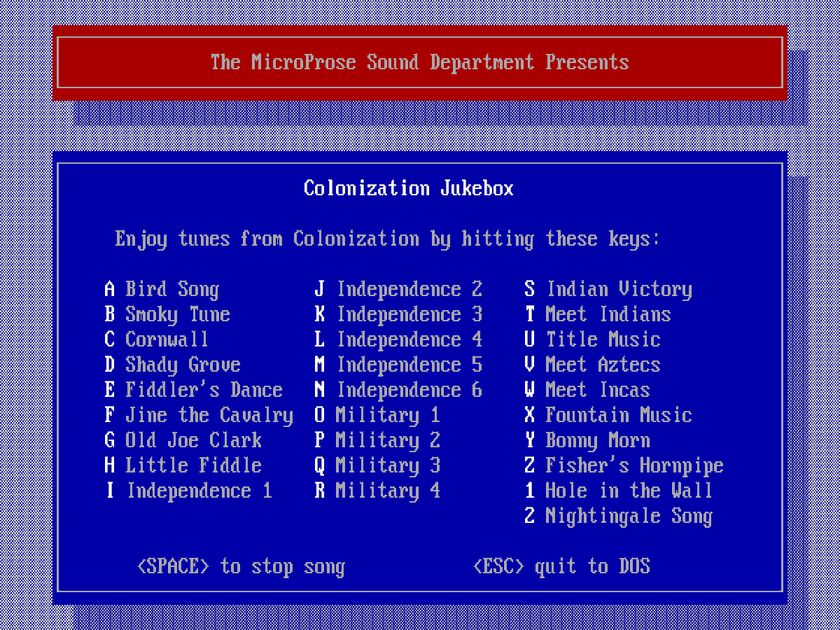Screen dimensions: 840x630
Task: Select the 'Meet Incas' tune
Action: 587,390
